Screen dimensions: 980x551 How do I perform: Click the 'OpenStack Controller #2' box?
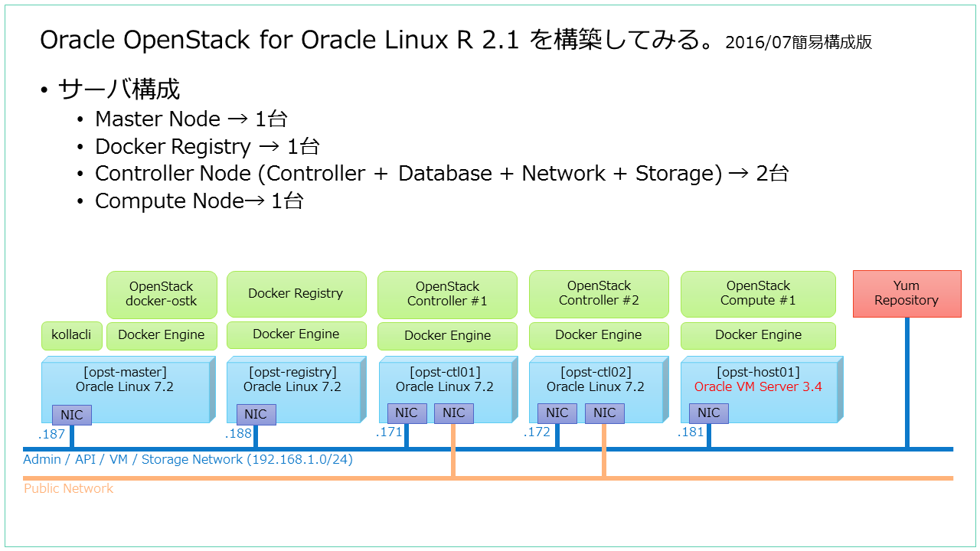(x=599, y=294)
